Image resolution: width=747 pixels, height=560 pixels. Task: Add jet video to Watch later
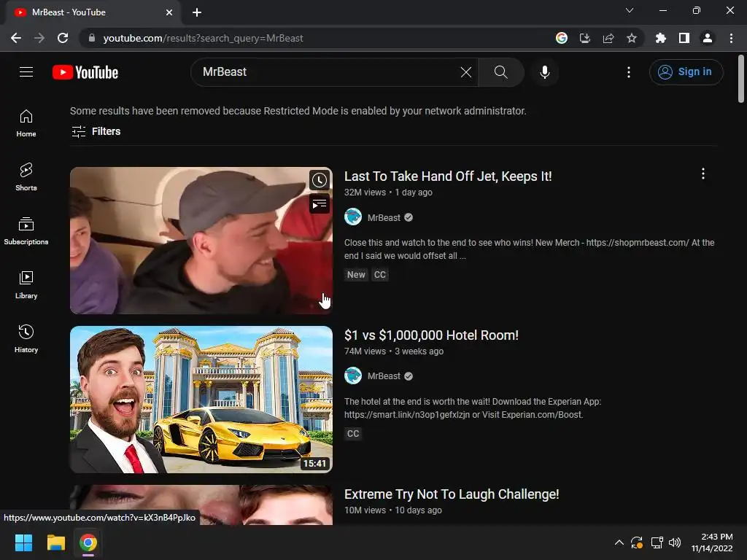[x=320, y=181]
